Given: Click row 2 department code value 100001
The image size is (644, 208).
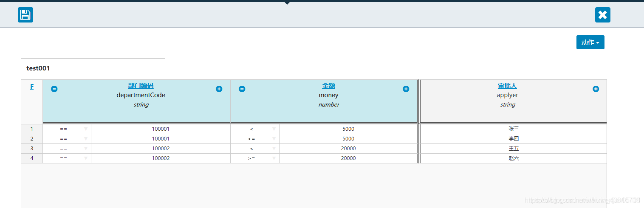Looking at the screenshot, I should 161,139.
